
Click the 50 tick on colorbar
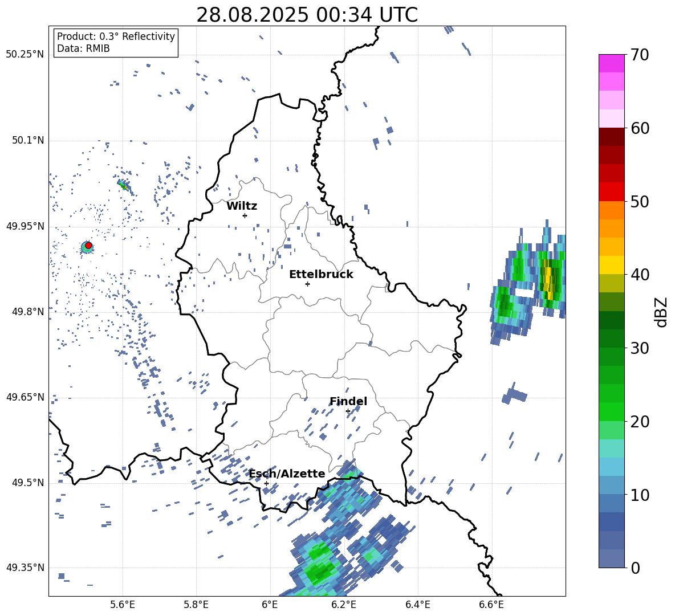[639, 201]
